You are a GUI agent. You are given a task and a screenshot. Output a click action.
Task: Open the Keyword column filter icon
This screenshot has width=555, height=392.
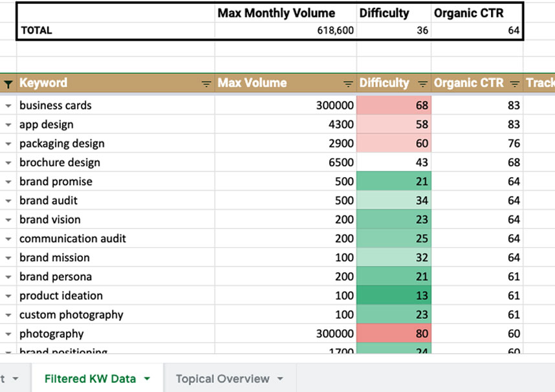point(206,83)
